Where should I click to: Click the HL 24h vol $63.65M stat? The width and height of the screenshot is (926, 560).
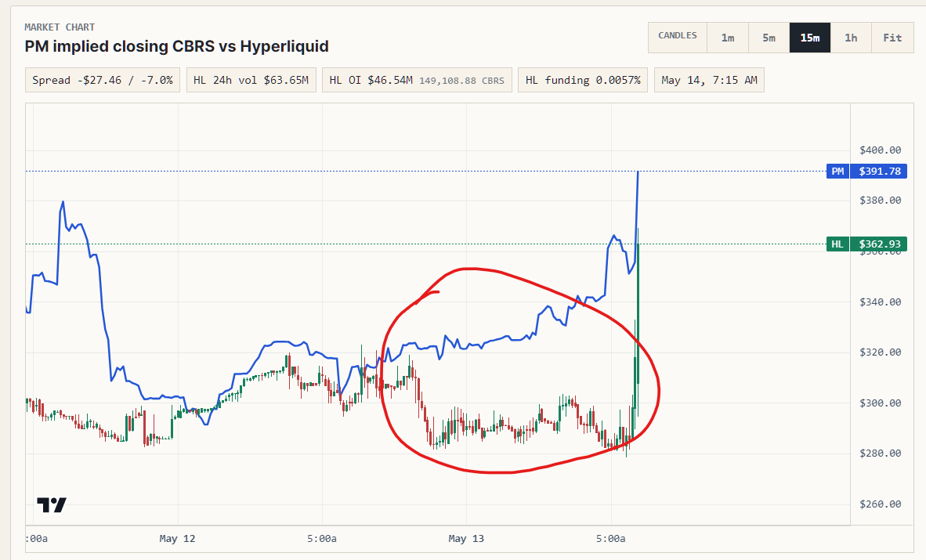251,80
